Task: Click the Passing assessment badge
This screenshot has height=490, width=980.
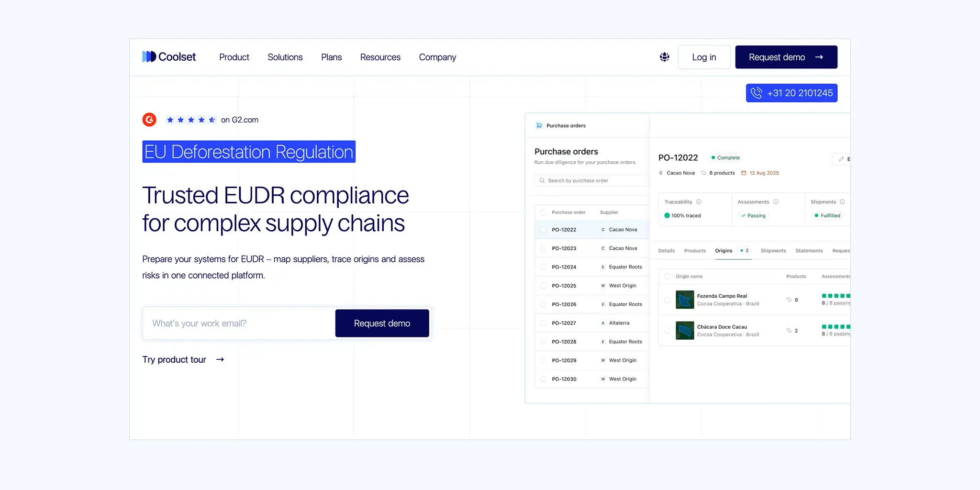Action: pos(753,215)
